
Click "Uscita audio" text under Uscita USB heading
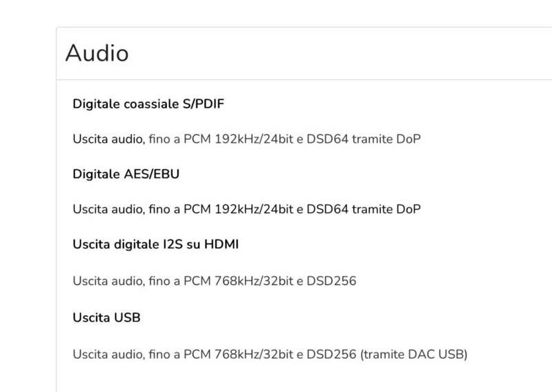coord(107,355)
